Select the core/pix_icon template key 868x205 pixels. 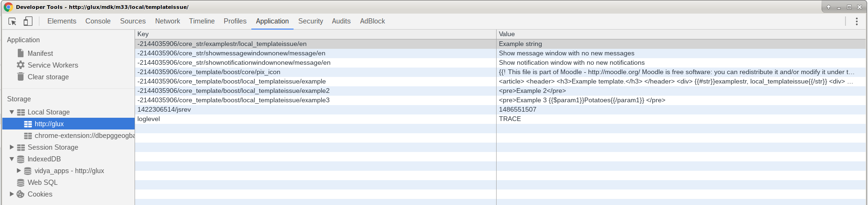(x=316, y=72)
